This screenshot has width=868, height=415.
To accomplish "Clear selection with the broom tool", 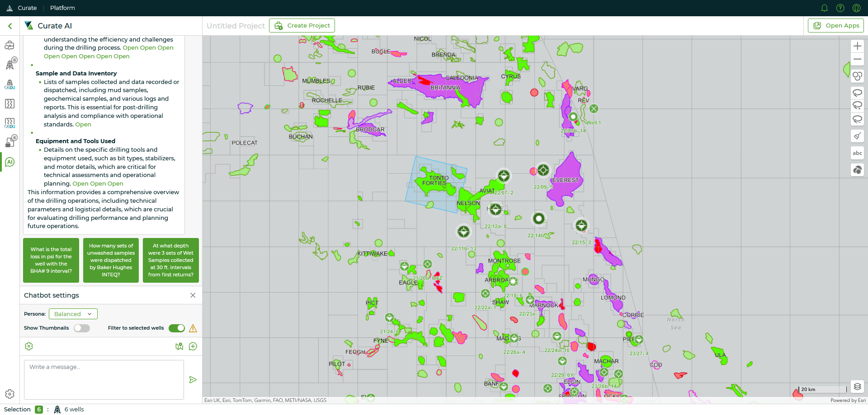I will point(857,136).
